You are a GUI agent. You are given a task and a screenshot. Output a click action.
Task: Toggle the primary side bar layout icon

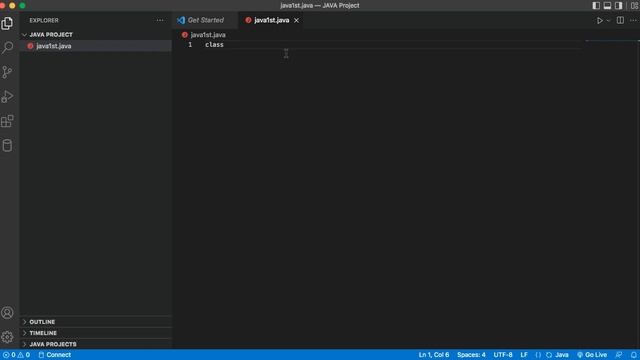tap(596, 6)
